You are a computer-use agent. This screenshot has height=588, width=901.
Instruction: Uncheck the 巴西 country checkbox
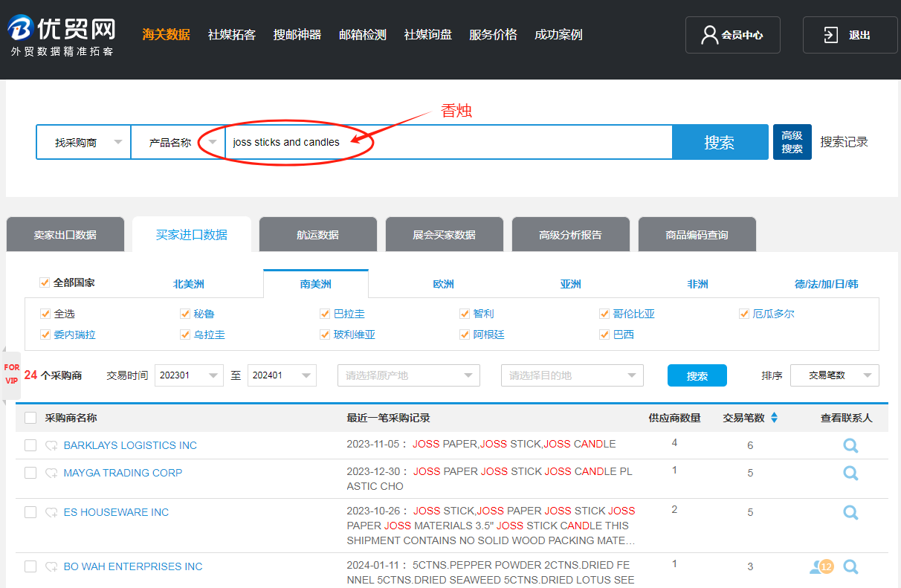point(604,335)
